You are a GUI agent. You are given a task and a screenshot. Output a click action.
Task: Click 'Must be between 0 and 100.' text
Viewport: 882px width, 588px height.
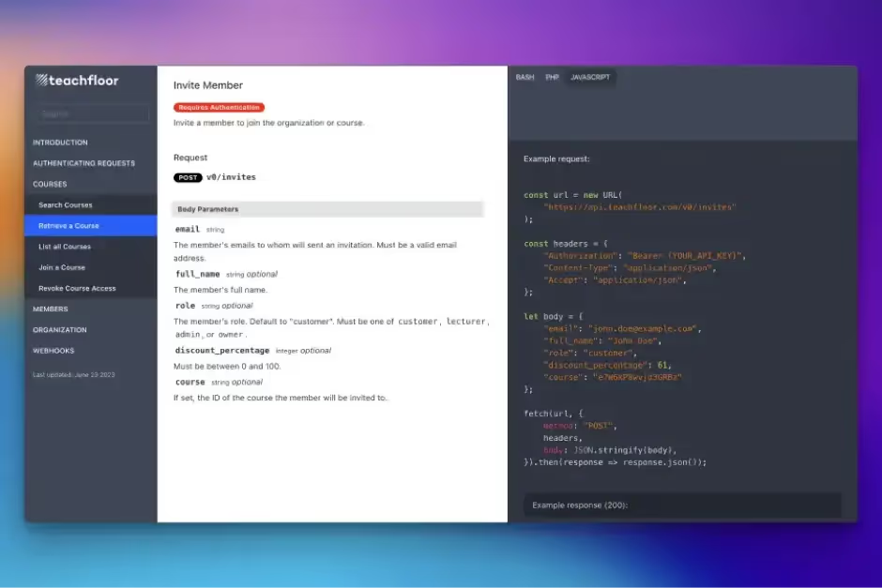[227, 367]
